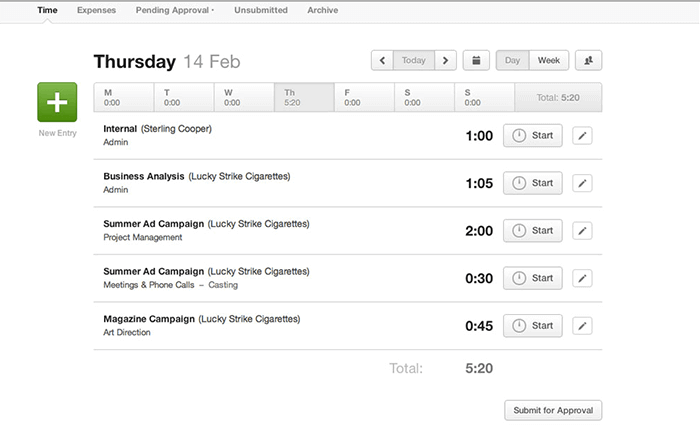The width and height of the screenshot is (700, 436).
Task: Switch to Day view
Action: tap(512, 61)
